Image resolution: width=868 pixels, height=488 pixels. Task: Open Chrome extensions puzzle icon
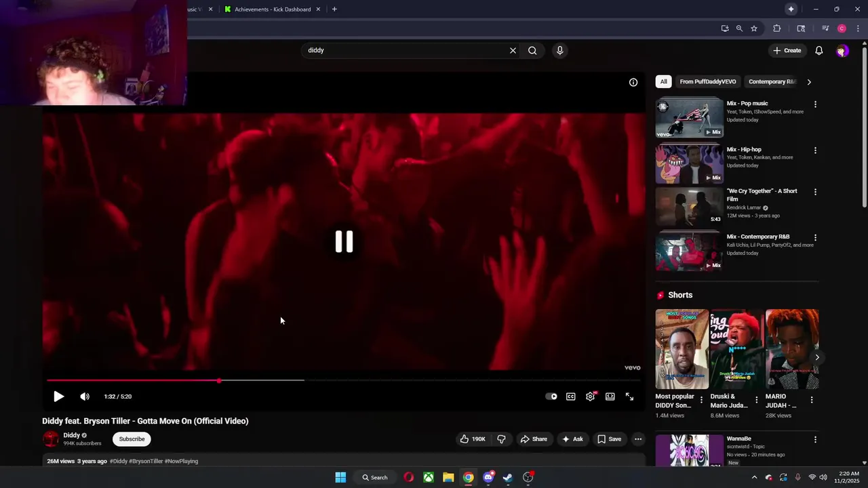pos(777,28)
